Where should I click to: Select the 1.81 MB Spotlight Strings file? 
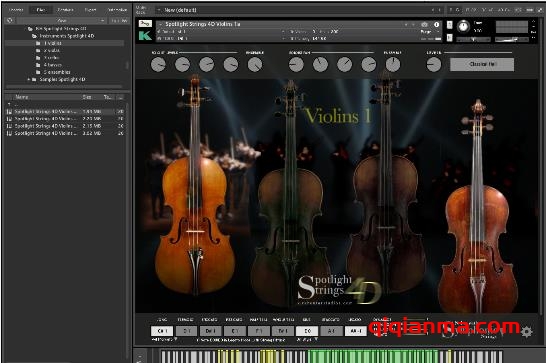point(64,111)
